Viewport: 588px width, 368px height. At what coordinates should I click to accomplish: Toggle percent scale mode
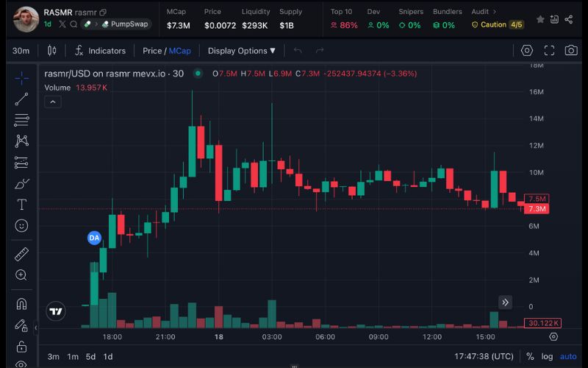pyautogui.click(x=530, y=356)
